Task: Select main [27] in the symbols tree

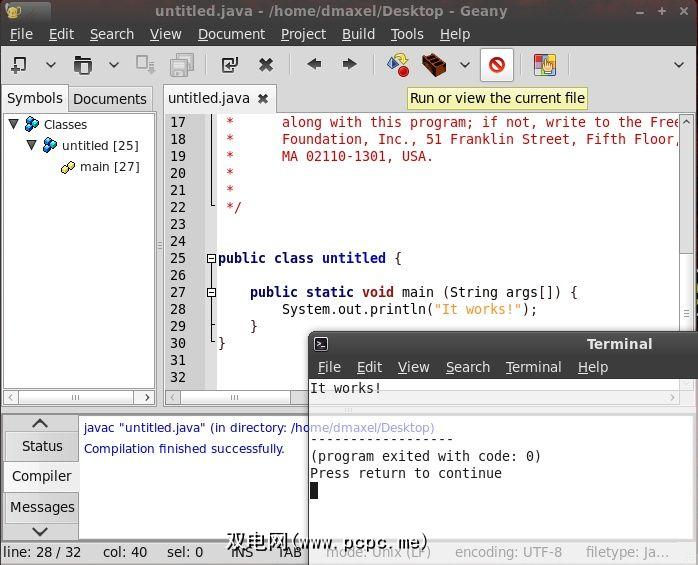Action: pyautogui.click(x=109, y=166)
